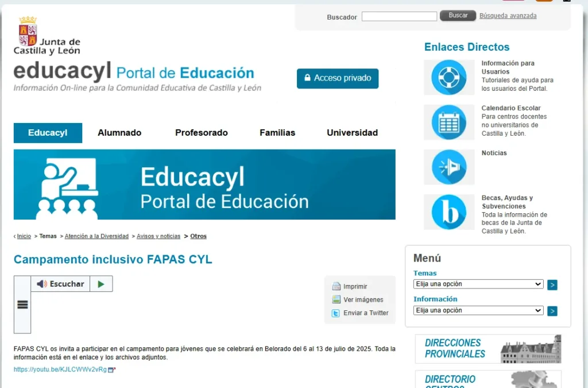588x388 pixels.
Task: Share via the Enviar a Twitter icon
Action: click(336, 313)
